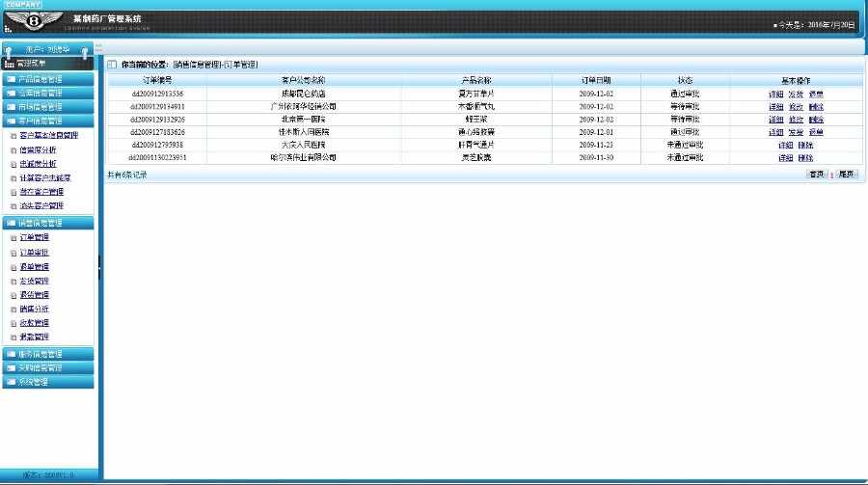Open 客户基本信息管理 in the sidebar
868x485 pixels.
[x=49, y=136]
